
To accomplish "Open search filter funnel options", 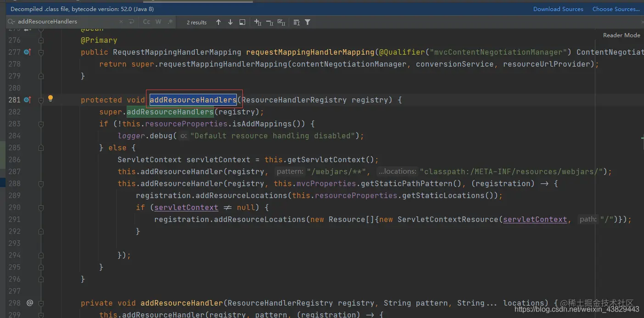I will click(308, 22).
